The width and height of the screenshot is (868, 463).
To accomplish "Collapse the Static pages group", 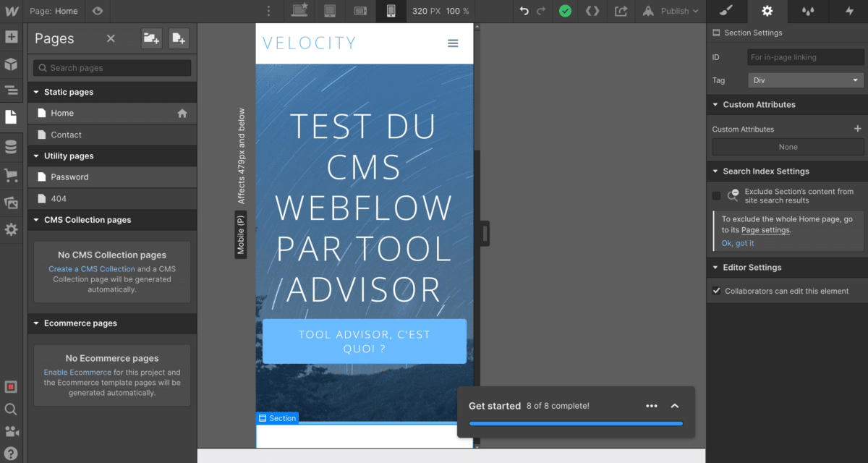I will [112, 92].
